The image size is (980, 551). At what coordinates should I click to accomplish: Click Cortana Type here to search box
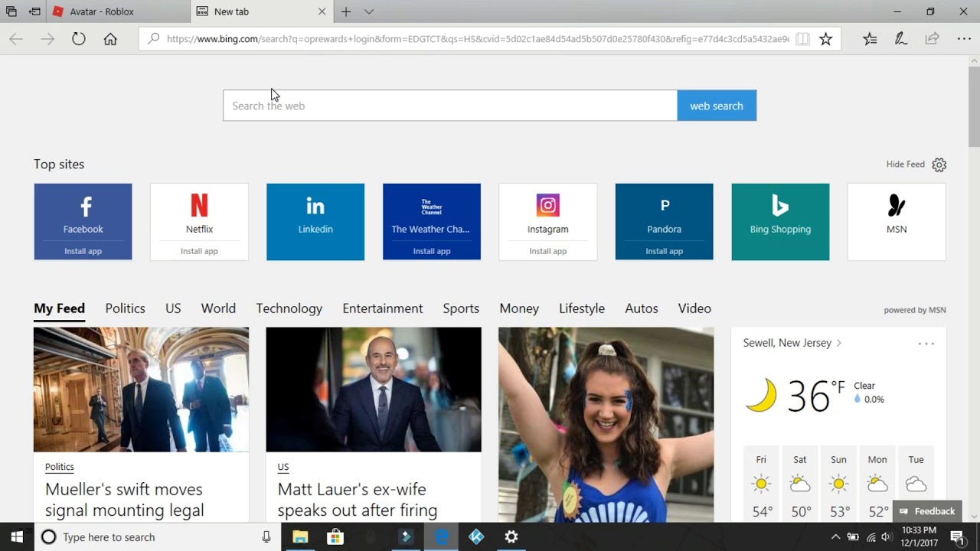click(158, 537)
